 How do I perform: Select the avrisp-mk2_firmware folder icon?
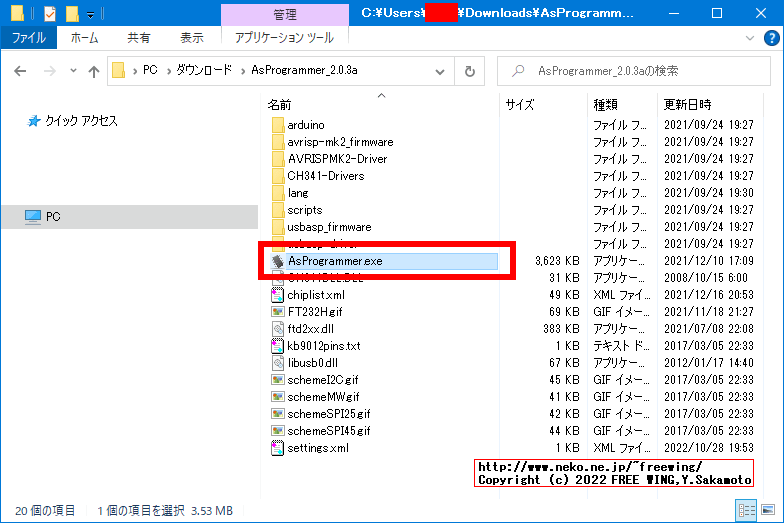[278, 142]
